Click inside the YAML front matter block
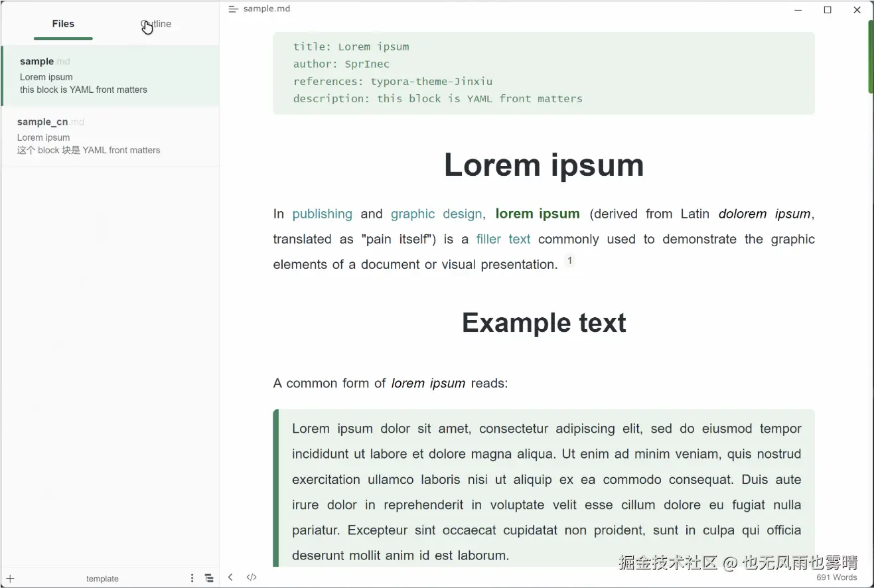This screenshot has height=588, width=874. point(543,73)
